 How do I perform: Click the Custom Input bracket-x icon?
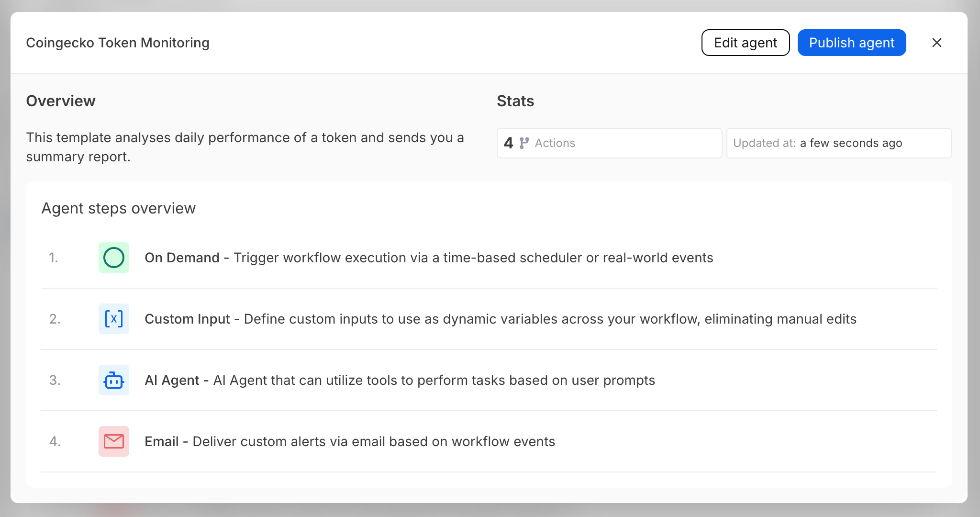tap(114, 319)
